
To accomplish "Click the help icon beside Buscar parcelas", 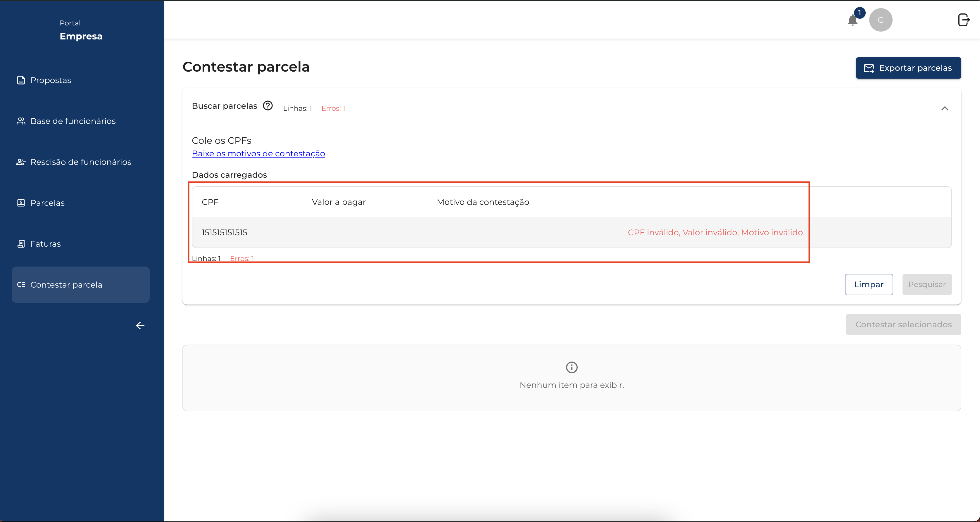I will point(268,106).
